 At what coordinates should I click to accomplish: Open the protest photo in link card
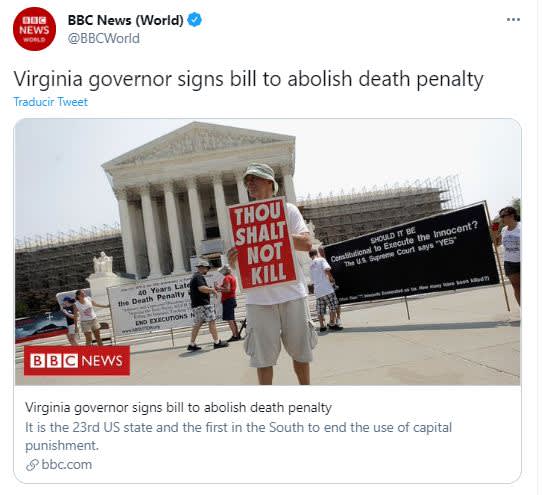(x=268, y=252)
